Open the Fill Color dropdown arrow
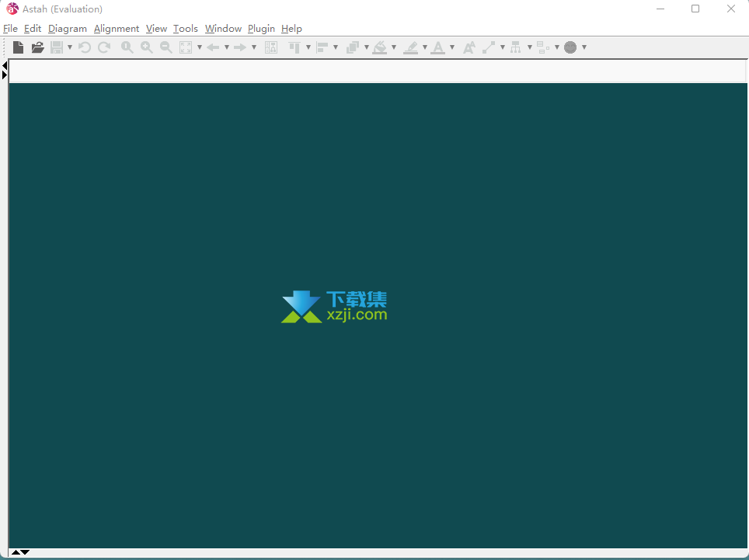This screenshot has width=749, height=560. pyautogui.click(x=394, y=47)
